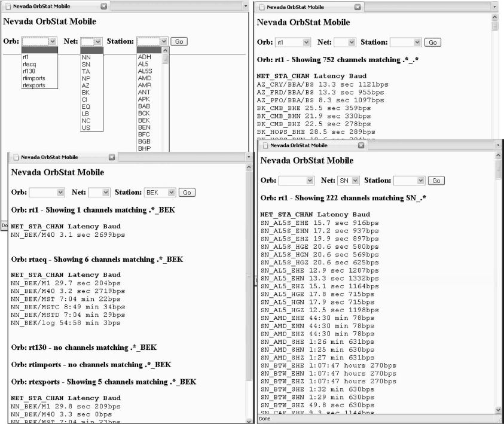The image size is (504, 424).
Task: Select station AL5S in the open Station list
Action: pyautogui.click(x=149, y=71)
